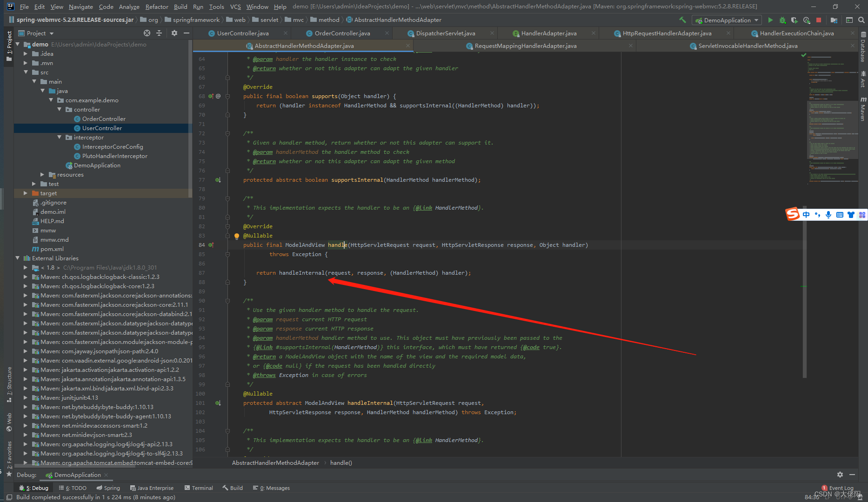Collapse the interceptor package
Viewport: 868px width, 502px height.
(60, 137)
